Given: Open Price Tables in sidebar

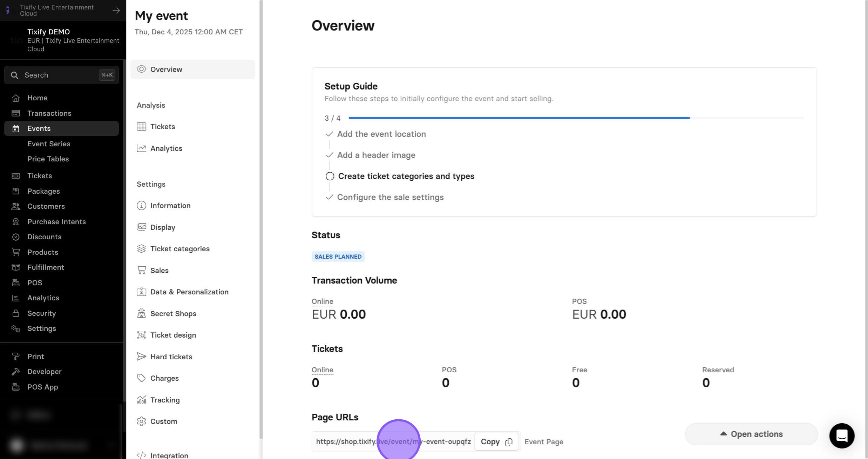Looking at the screenshot, I should point(48,159).
